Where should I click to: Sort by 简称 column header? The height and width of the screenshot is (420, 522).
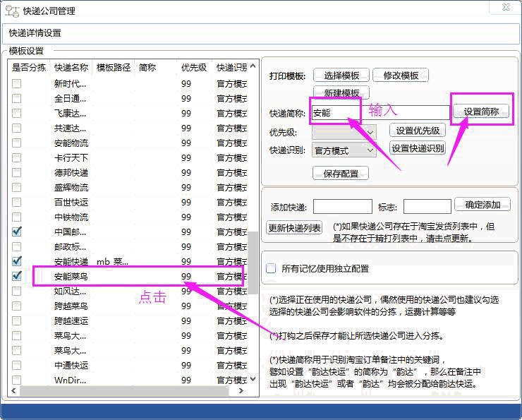[155, 68]
